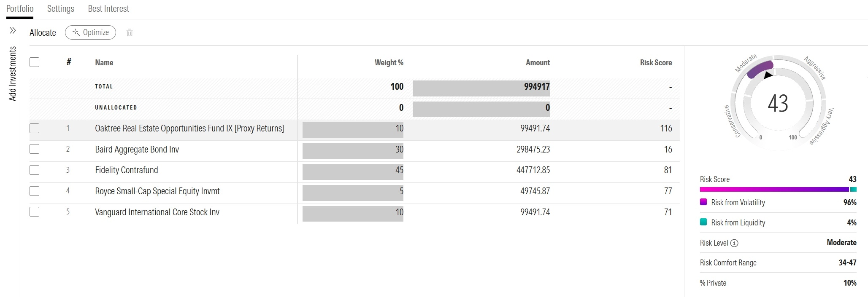868x297 pixels.
Task: Click risk score 16 for Baird
Action: coord(668,150)
